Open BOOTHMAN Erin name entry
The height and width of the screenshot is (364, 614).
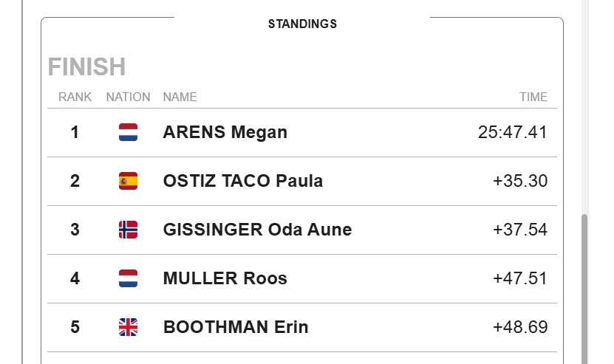pyautogui.click(x=236, y=327)
